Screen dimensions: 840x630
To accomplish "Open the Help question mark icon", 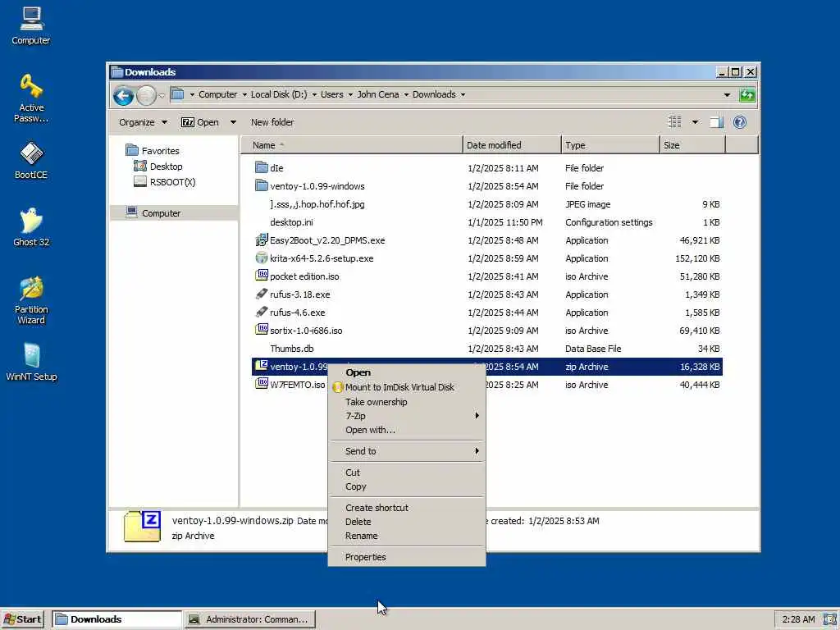I will coord(740,122).
